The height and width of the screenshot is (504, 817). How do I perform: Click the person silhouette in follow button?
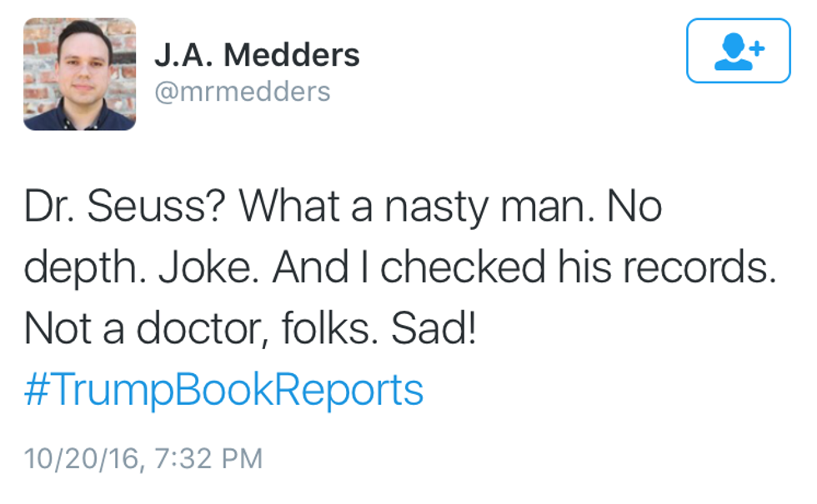click(732, 52)
